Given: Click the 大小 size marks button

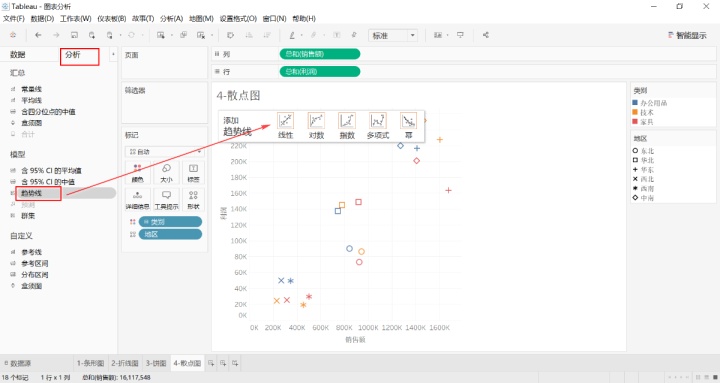Looking at the screenshot, I should point(166,173).
